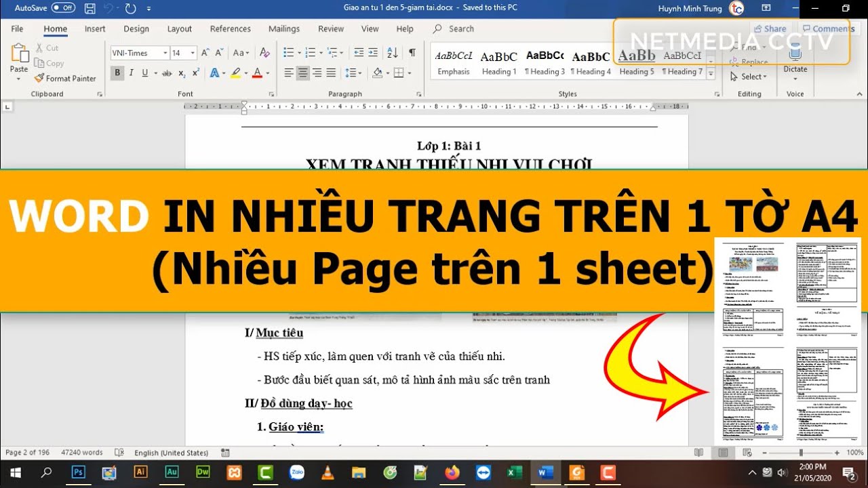Open Firefox from the taskbar

[x=452, y=472]
